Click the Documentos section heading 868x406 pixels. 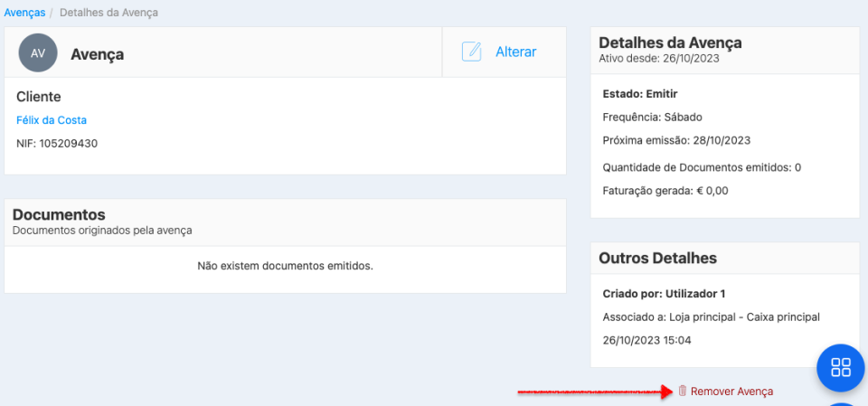click(x=59, y=214)
